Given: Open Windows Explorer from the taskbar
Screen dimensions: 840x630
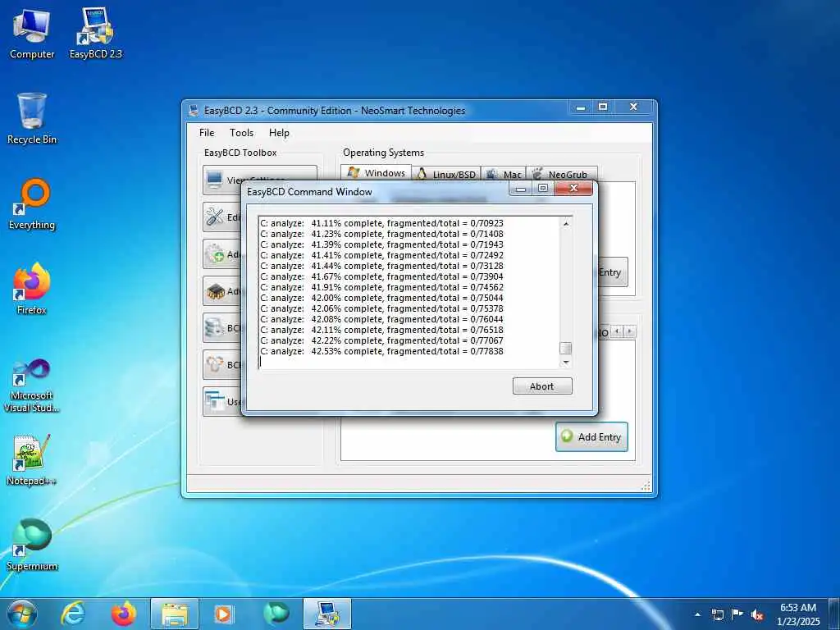Looking at the screenshot, I should tap(175, 614).
